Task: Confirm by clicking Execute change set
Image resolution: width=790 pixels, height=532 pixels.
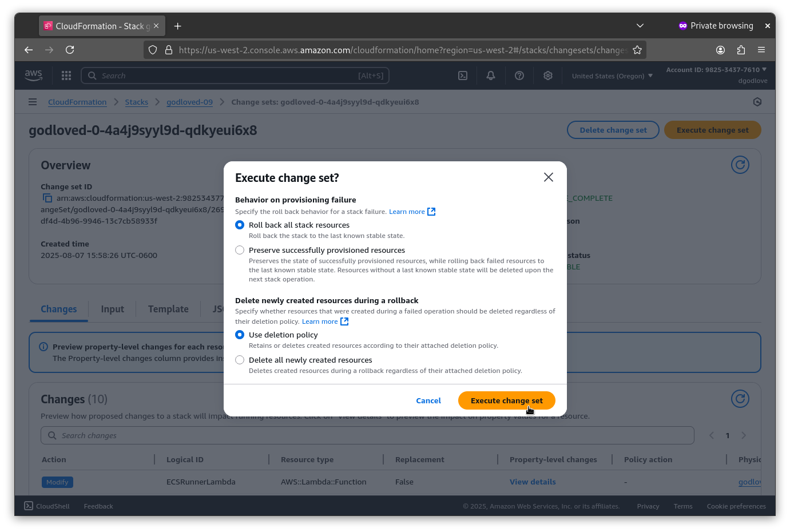Action: 506,400
